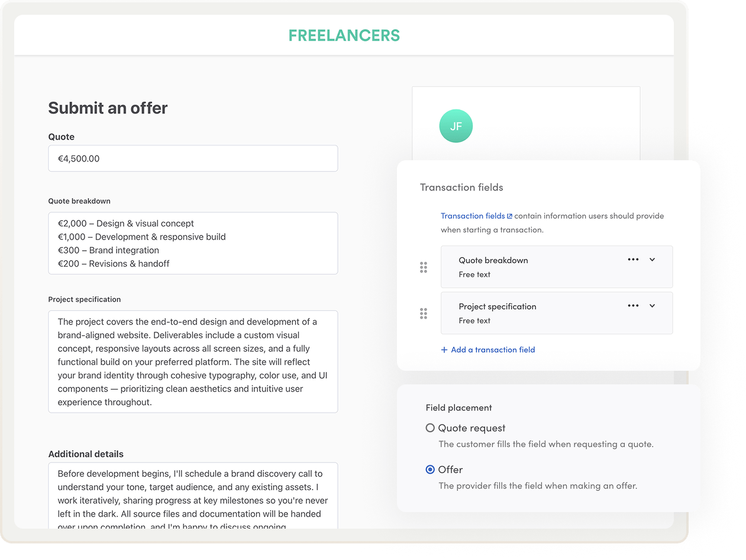Click the Project specification text area

point(193,362)
